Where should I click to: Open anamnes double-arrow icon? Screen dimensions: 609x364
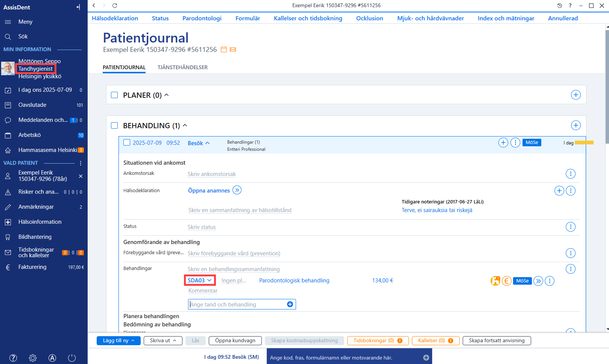tap(237, 190)
